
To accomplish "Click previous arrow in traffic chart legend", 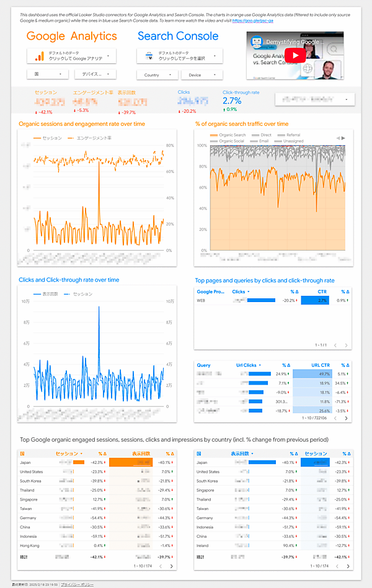I will (337, 138).
